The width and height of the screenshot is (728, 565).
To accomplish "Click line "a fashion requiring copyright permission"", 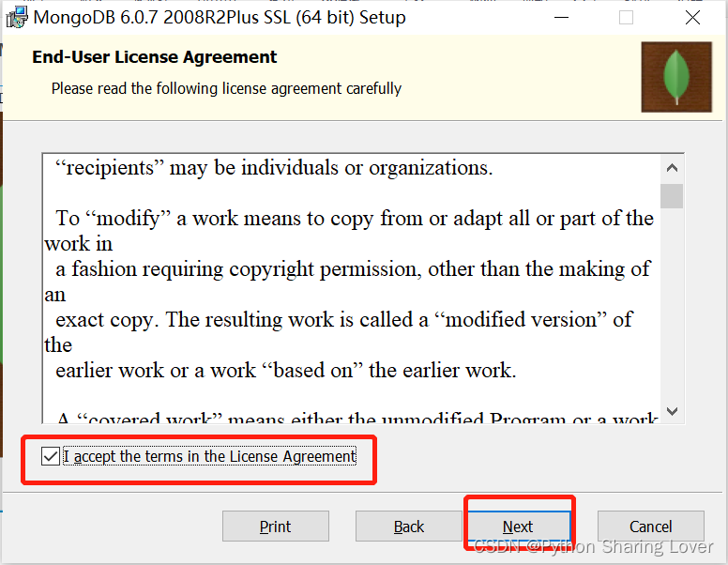I will [353, 269].
